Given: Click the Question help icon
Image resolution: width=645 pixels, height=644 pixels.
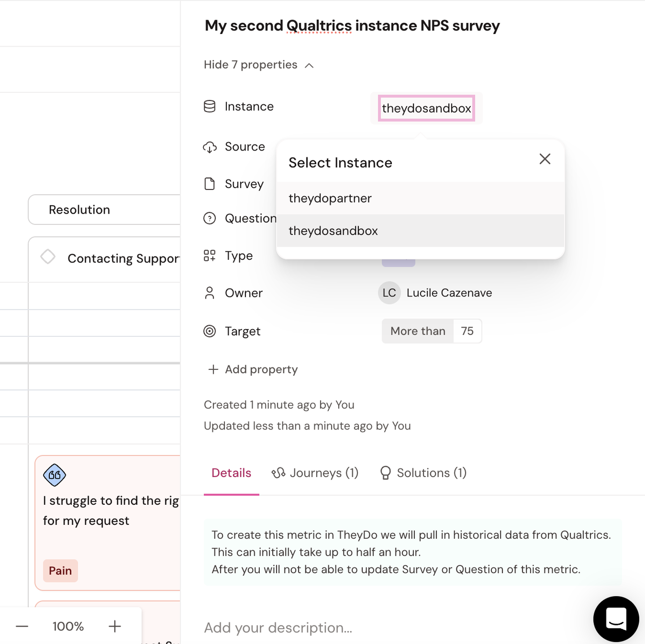Looking at the screenshot, I should pyautogui.click(x=210, y=218).
